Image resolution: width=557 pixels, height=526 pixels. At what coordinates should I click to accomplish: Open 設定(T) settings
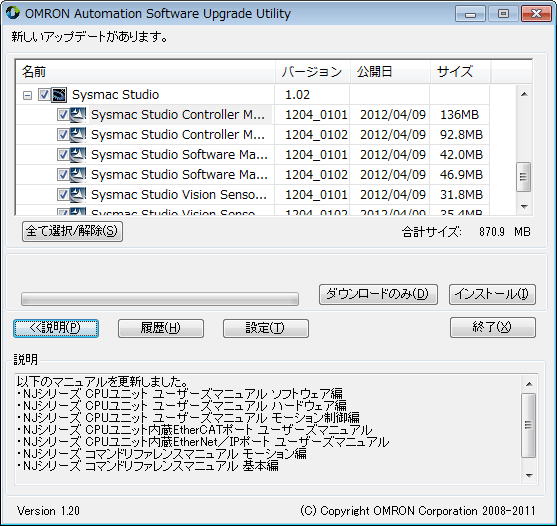[x=266, y=328]
